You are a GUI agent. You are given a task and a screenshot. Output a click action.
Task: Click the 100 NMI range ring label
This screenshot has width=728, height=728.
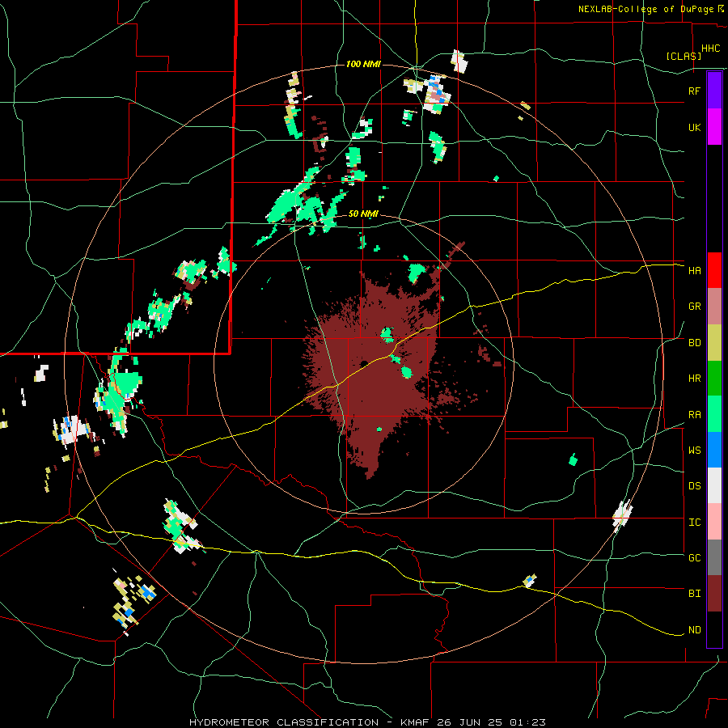(x=363, y=64)
